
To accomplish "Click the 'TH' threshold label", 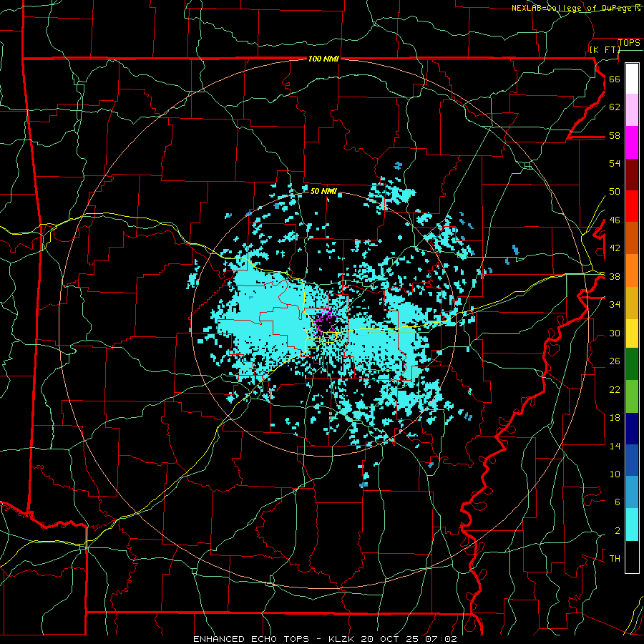I will 615,558.
